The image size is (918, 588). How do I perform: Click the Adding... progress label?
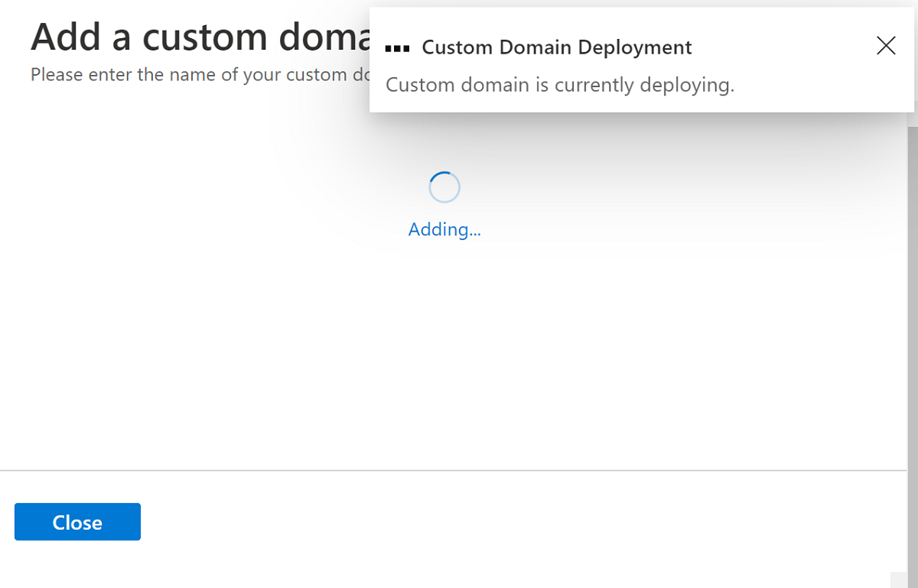coord(444,229)
